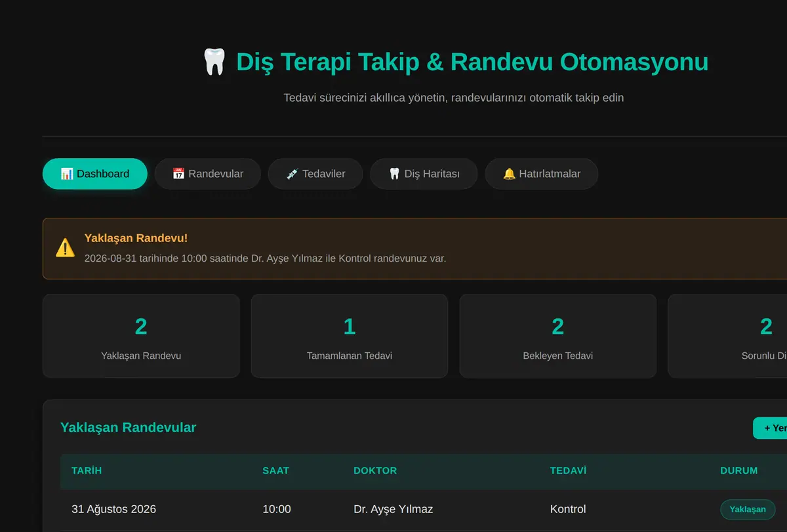The height and width of the screenshot is (532, 787).
Task: Select the Bekleyen Tedavi stat card
Action: click(558, 336)
